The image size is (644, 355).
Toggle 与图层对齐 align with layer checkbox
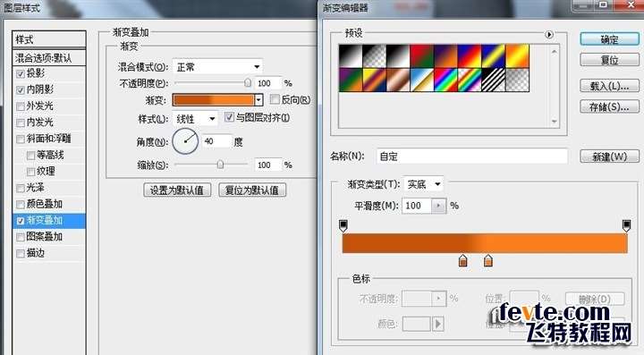pyautogui.click(x=229, y=117)
